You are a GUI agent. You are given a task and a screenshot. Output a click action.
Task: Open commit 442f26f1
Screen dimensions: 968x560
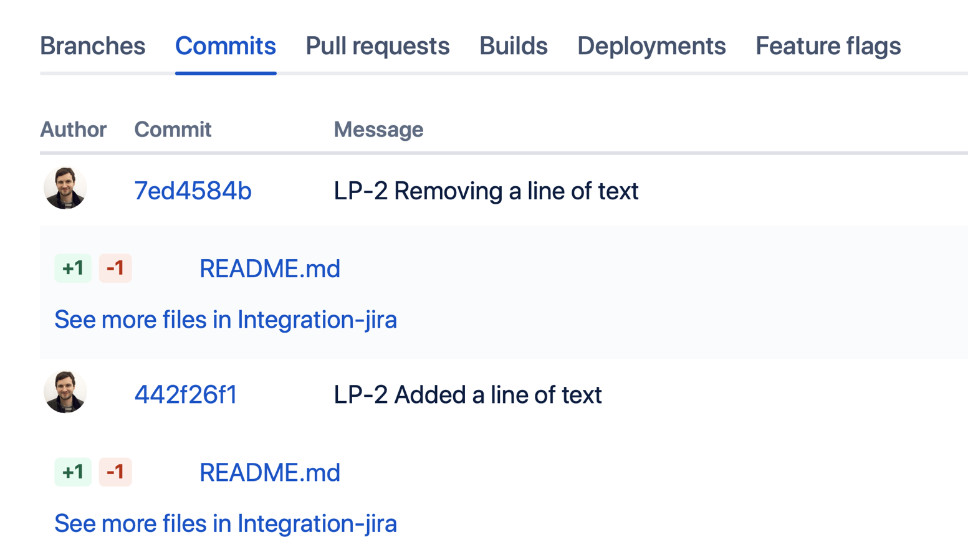pyautogui.click(x=185, y=394)
